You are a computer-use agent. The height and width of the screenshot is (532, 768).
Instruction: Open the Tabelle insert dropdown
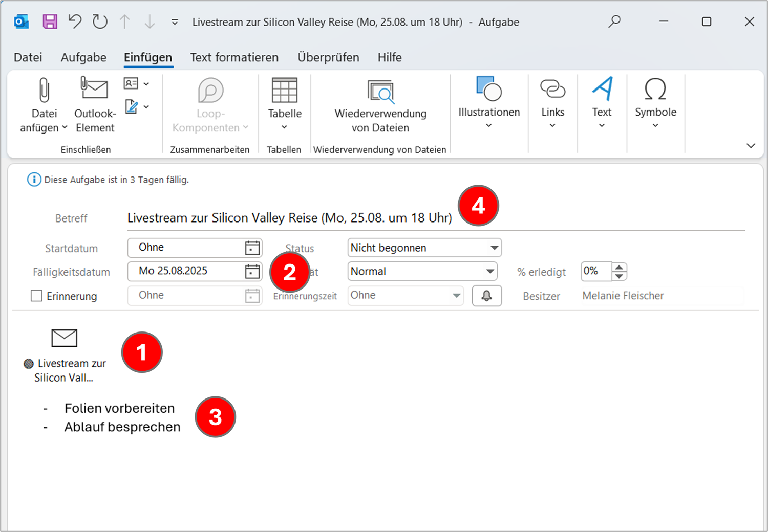285,105
